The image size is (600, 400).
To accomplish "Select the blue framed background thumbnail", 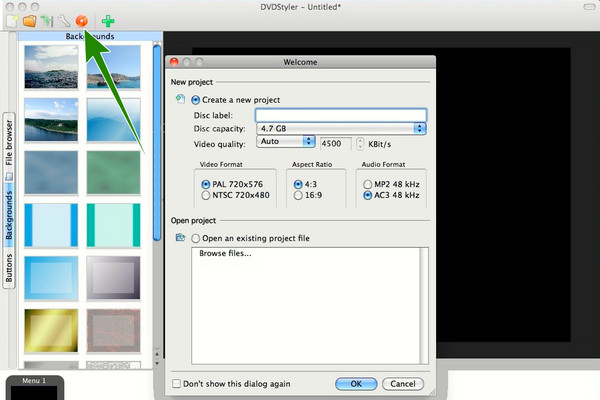I will click(x=51, y=278).
